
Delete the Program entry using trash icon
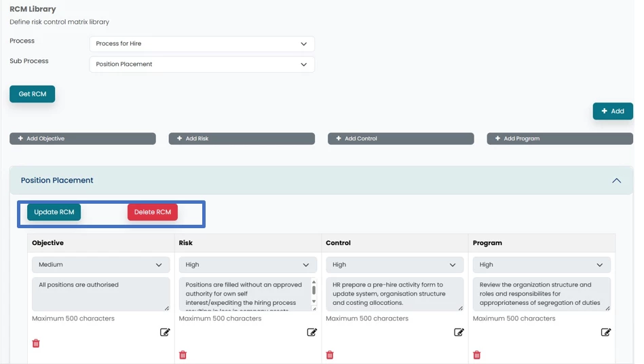(477, 354)
